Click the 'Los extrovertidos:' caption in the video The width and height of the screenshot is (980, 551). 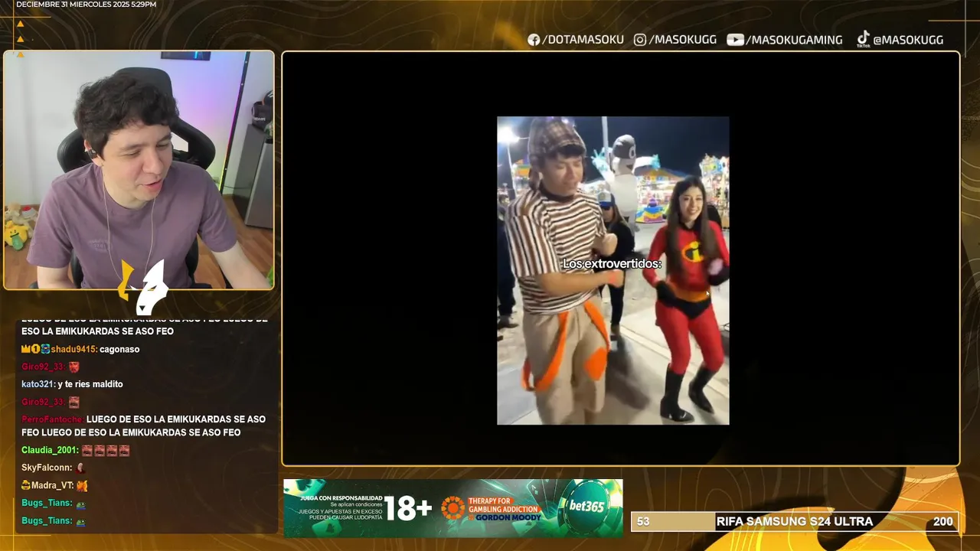pos(612,263)
